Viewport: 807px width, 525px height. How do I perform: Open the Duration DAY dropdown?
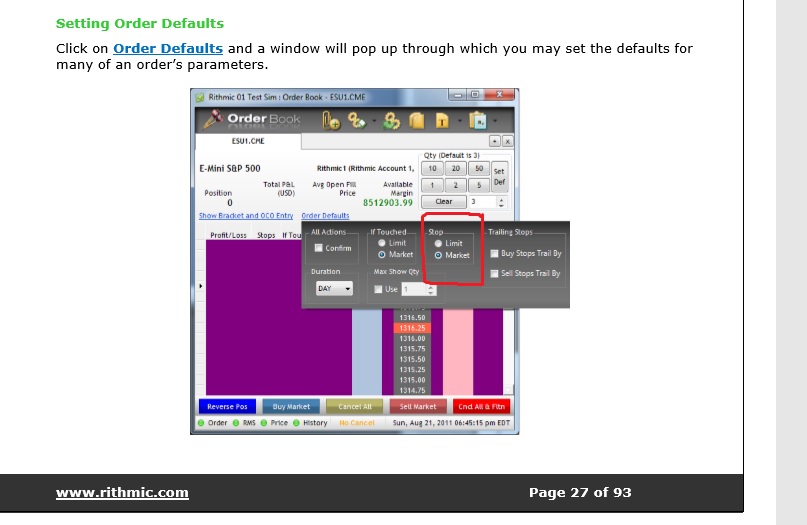click(334, 289)
